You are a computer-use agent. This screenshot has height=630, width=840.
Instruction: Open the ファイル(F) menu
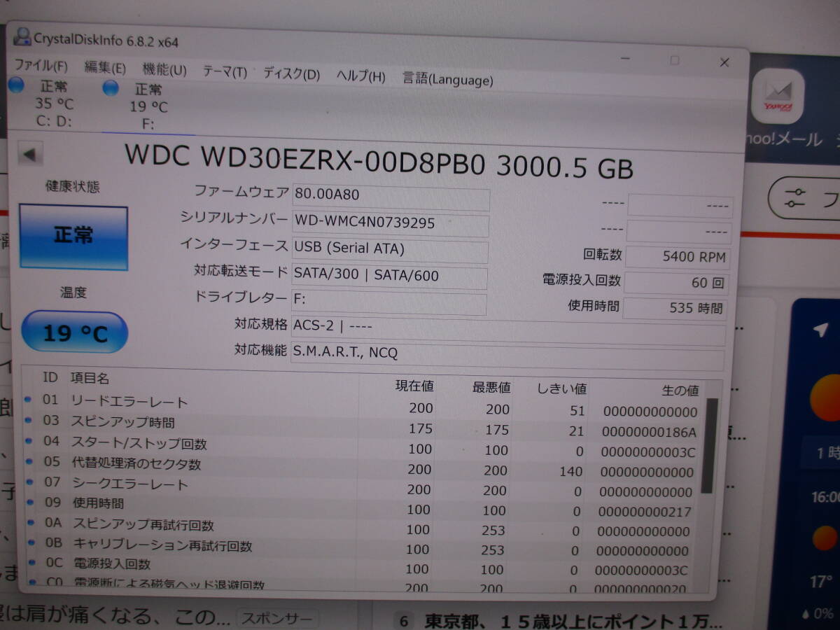click(x=41, y=66)
